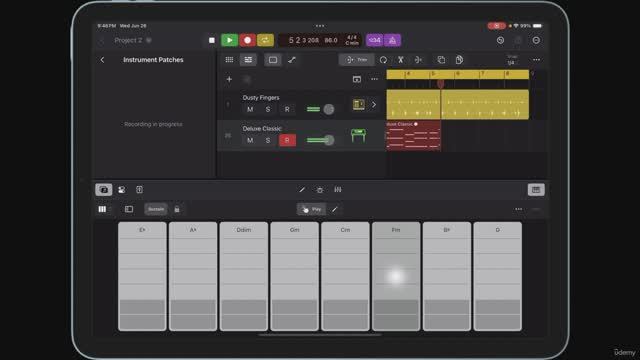Viewport: 640px width, 360px height.
Task: Play the Cm chord strip
Action: (x=345, y=276)
